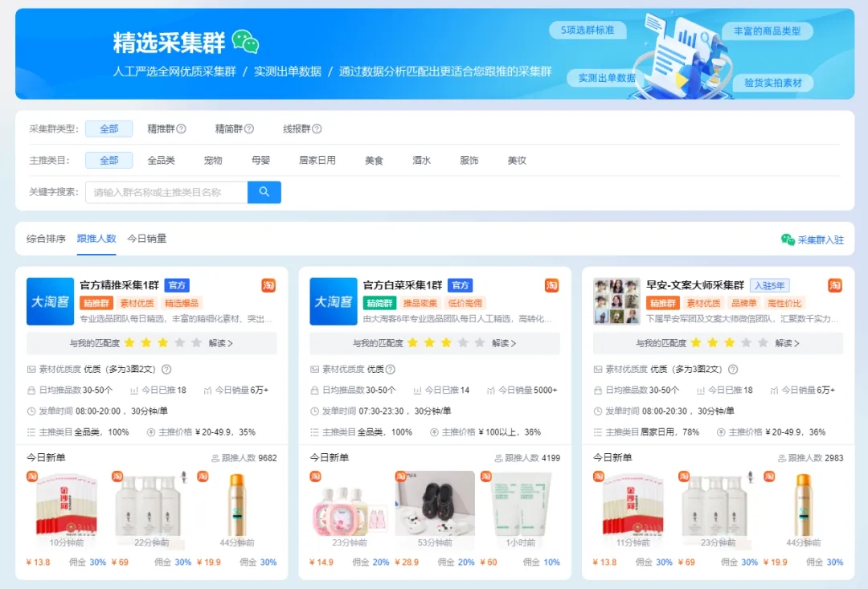Screen dimensions: 868x589
Task: Switch to 综合排序 sort tab
Action: (x=46, y=239)
